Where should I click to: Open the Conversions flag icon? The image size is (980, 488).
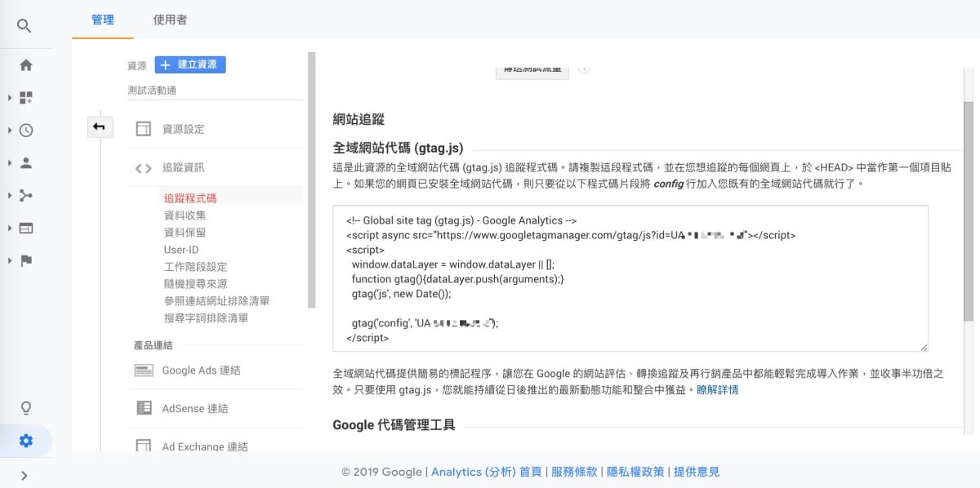tap(26, 261)
